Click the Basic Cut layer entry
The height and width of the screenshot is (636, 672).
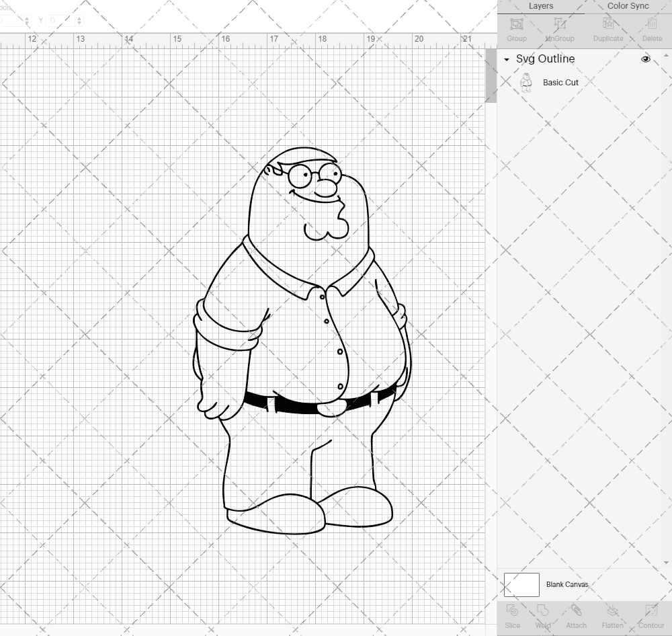click(x=561, y=82)
